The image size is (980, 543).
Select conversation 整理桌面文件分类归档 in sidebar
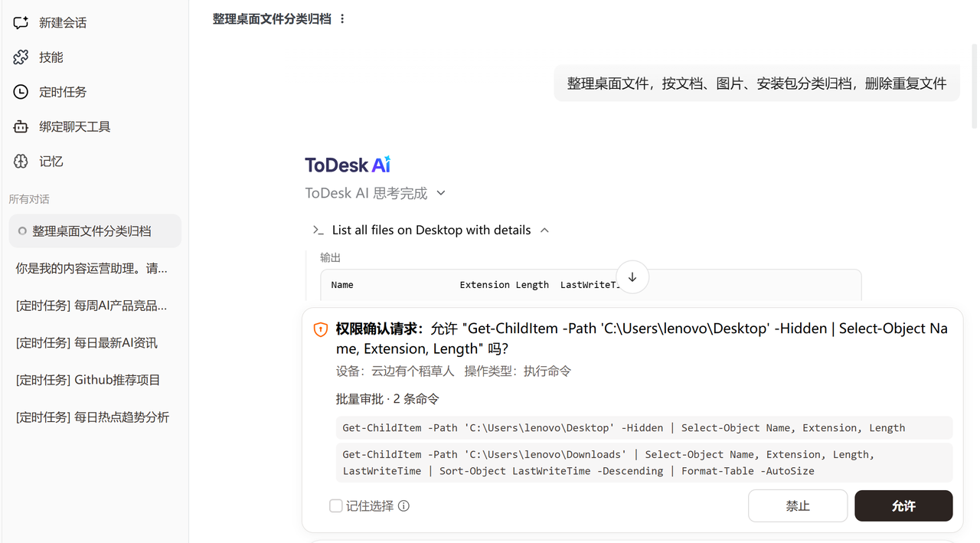pos(95,231)
